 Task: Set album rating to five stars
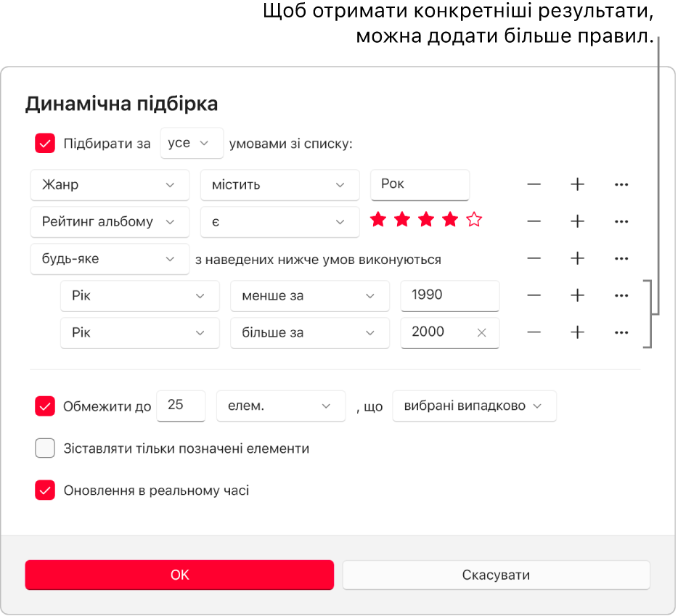point(473,219)
